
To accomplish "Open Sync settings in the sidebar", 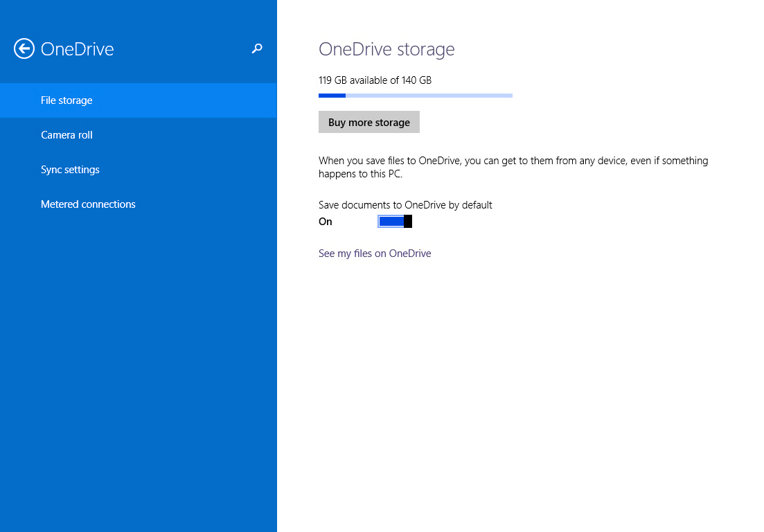I will pos(139,170).
